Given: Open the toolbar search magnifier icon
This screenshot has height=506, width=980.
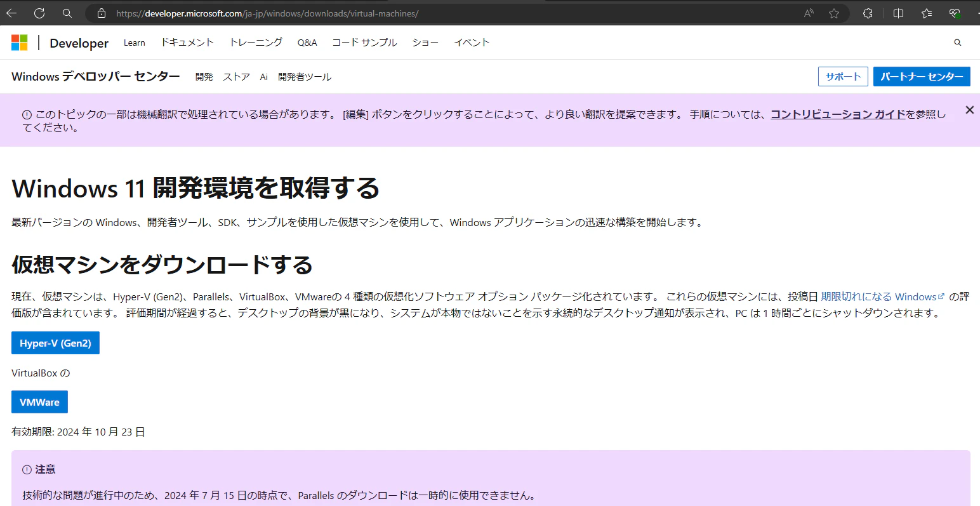Looking at the screenshot, I should pos(66,13).
